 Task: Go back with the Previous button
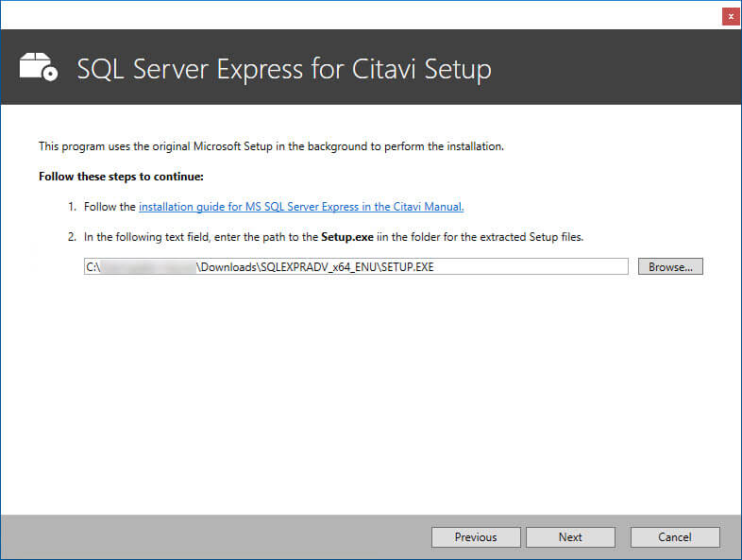coord(476,537)
